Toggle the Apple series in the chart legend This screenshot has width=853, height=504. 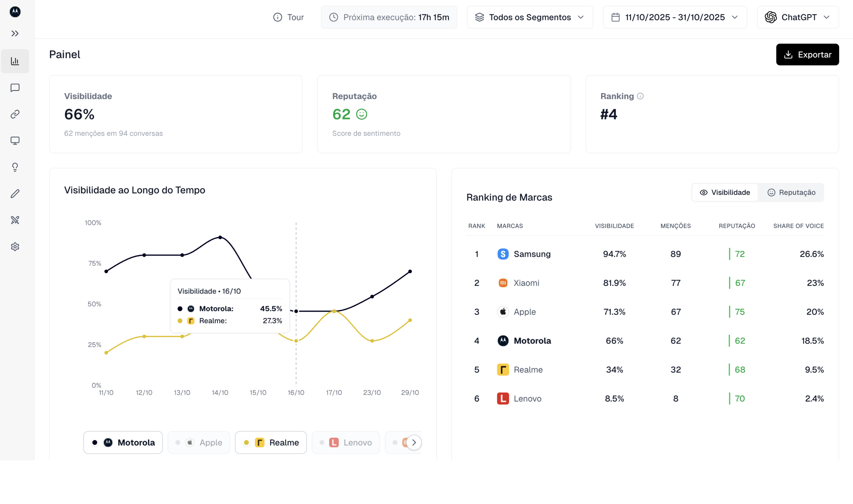click(199, 442)
